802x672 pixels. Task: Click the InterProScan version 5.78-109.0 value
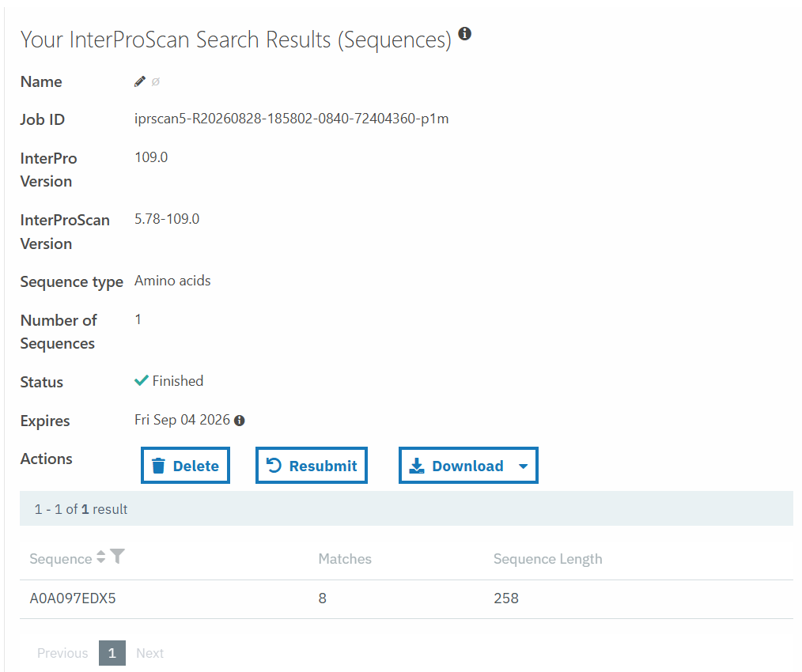(167, 219)
